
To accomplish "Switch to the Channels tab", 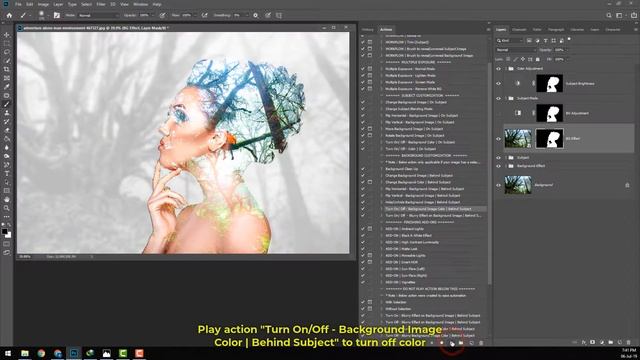I will coord(519,29).
